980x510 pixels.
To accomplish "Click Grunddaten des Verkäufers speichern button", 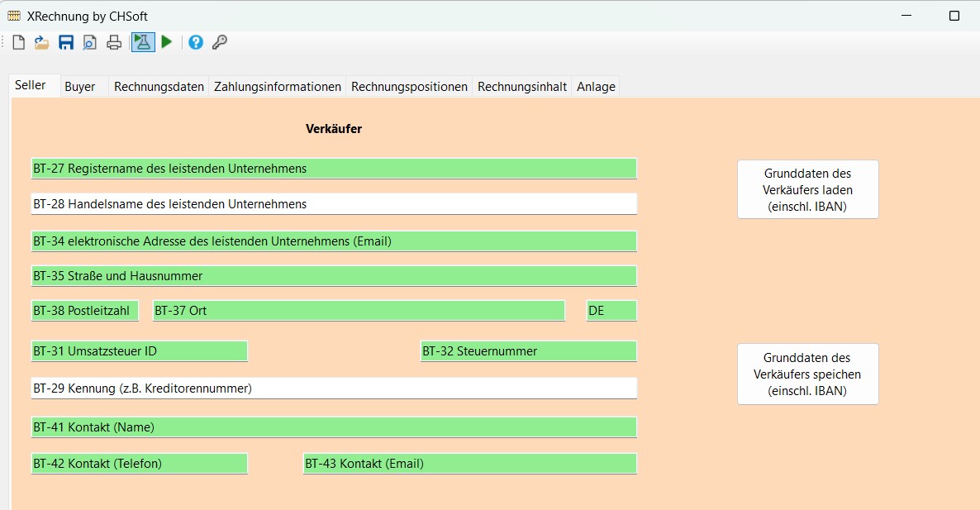I will pos(807,374).
